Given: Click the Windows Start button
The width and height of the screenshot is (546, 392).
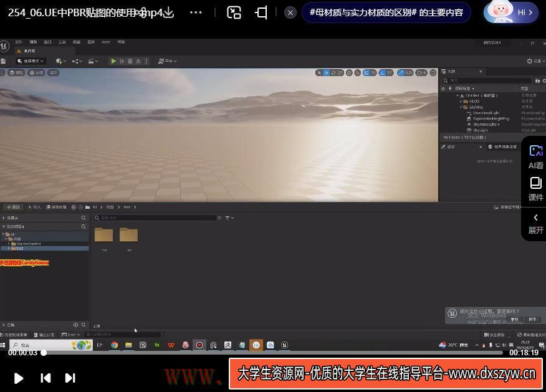Looking at the screenshot, I should [x=2, y=345].
